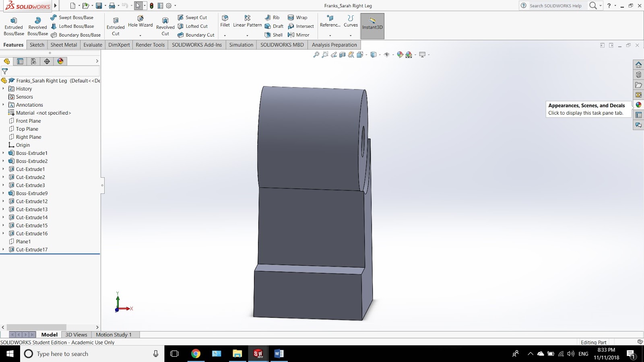Open the Edit Appearance tool
This screenshot has width=644, height=362.
tap(400, 54)
